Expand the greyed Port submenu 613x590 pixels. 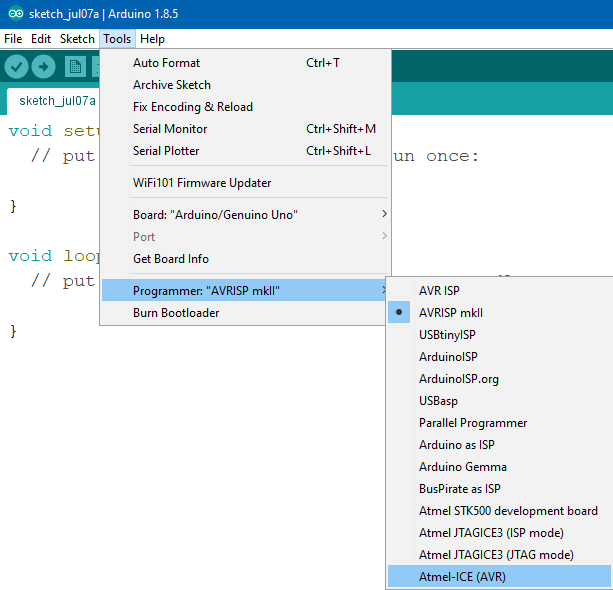[x=246, y=237]
